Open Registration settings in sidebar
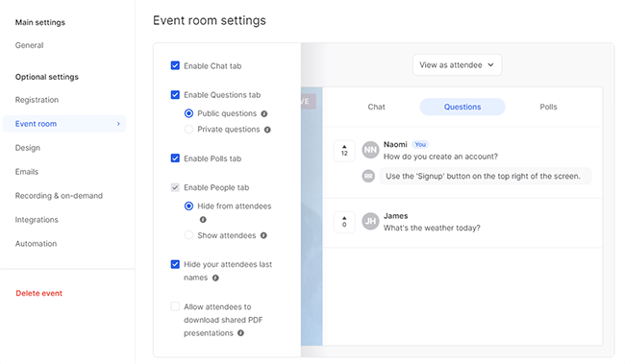The height and width of the screenshot is (364, 625). pos(37,100)
